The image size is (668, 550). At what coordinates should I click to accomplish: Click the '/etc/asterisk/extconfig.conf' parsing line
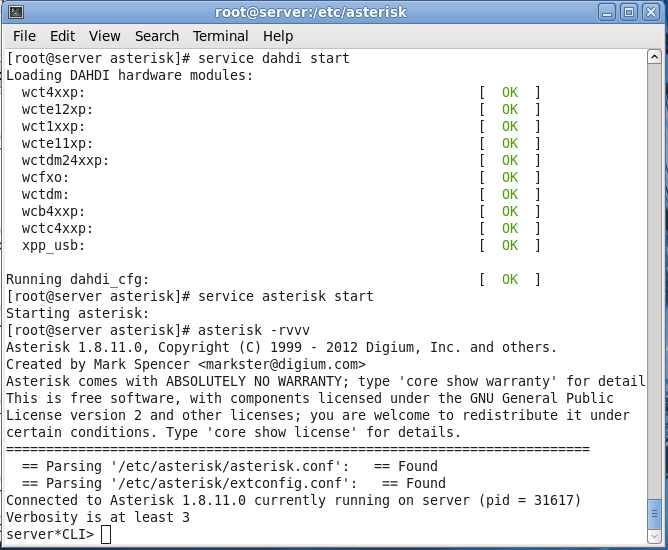[233, 483]
